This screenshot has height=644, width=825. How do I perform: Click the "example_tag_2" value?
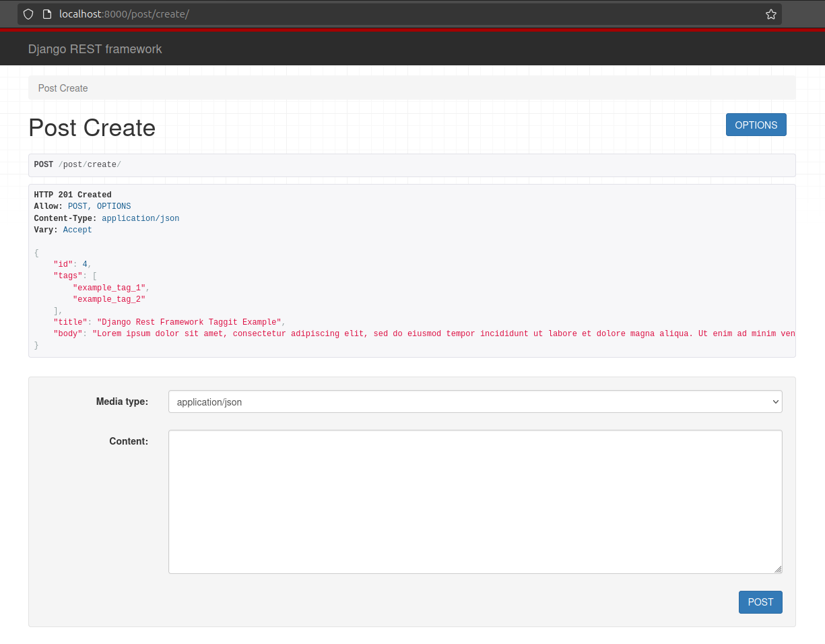[109, 299]
